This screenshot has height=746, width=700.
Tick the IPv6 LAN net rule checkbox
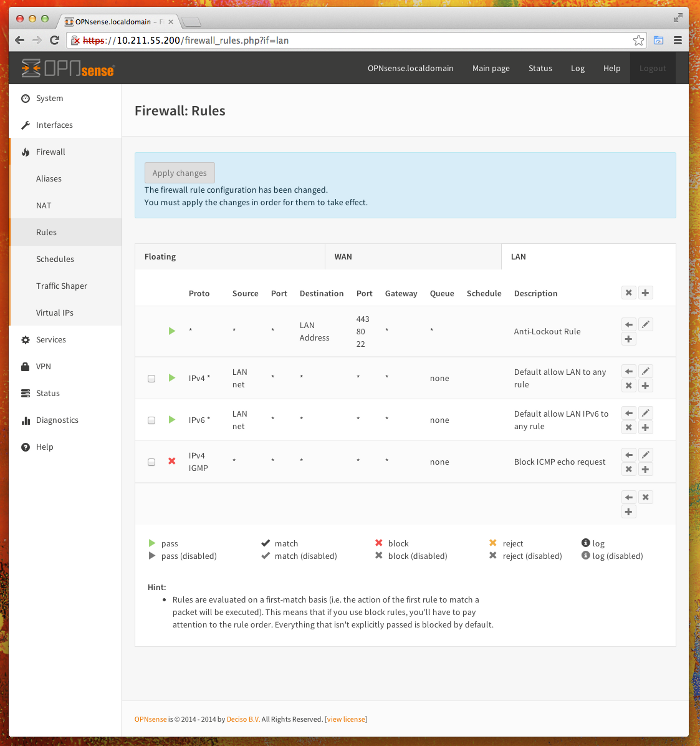click(151, 420)
